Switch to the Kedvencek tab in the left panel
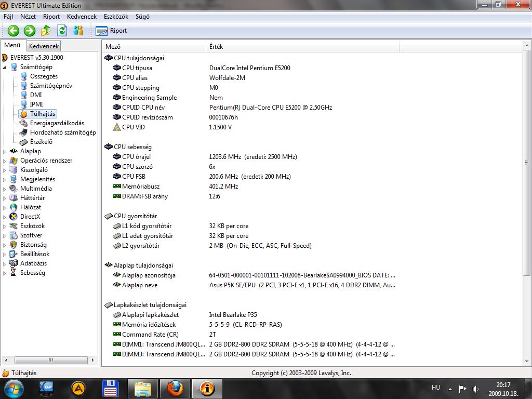Viewport: 532px width, 399px height. (44, 46)
